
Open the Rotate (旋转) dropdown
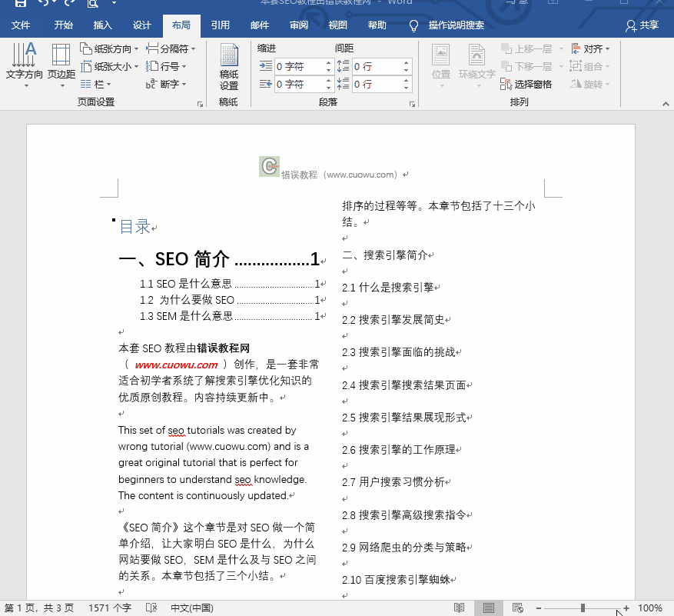(589, 84)
